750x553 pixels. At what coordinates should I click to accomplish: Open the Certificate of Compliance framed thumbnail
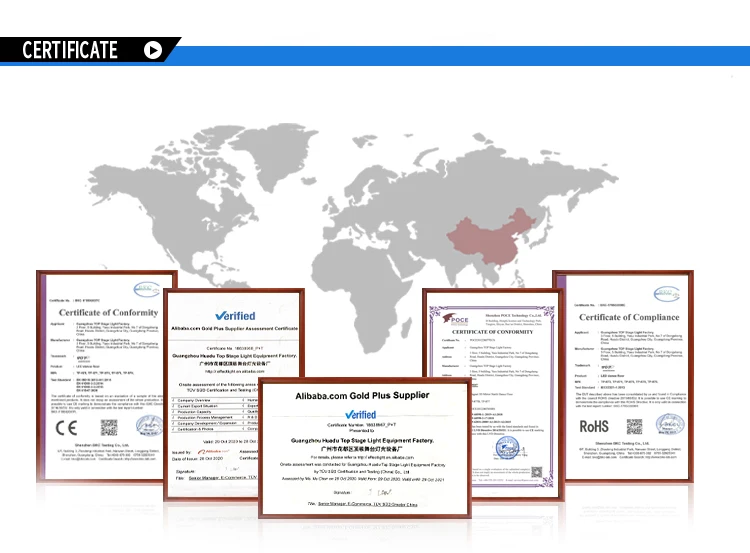[623, 376]
